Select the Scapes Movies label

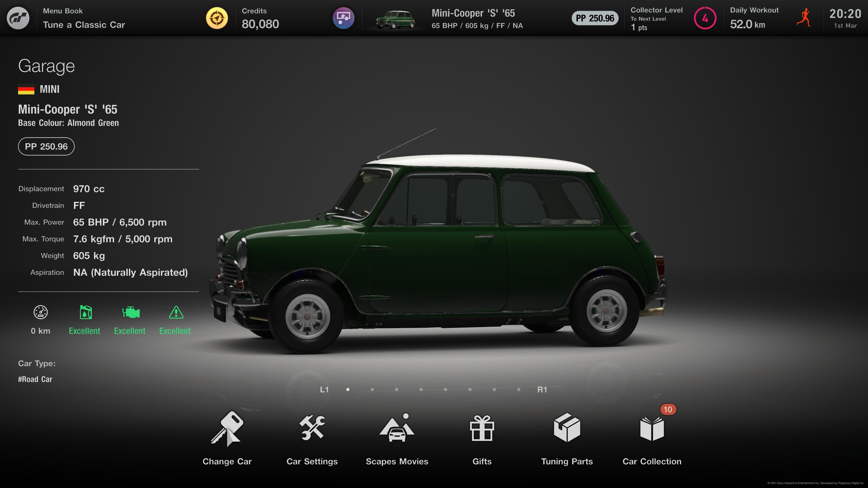(x=397, y=461)
